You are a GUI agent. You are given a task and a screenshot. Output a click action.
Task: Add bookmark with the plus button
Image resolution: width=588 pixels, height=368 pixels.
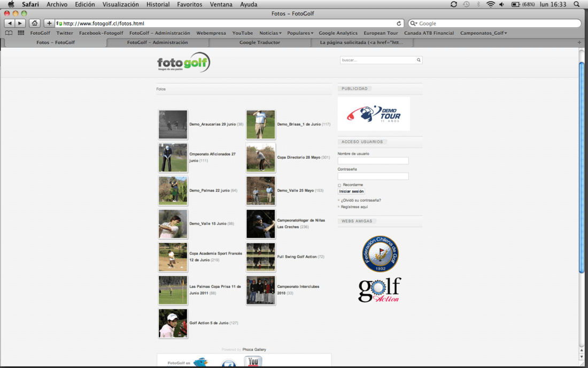click(49, 23)
